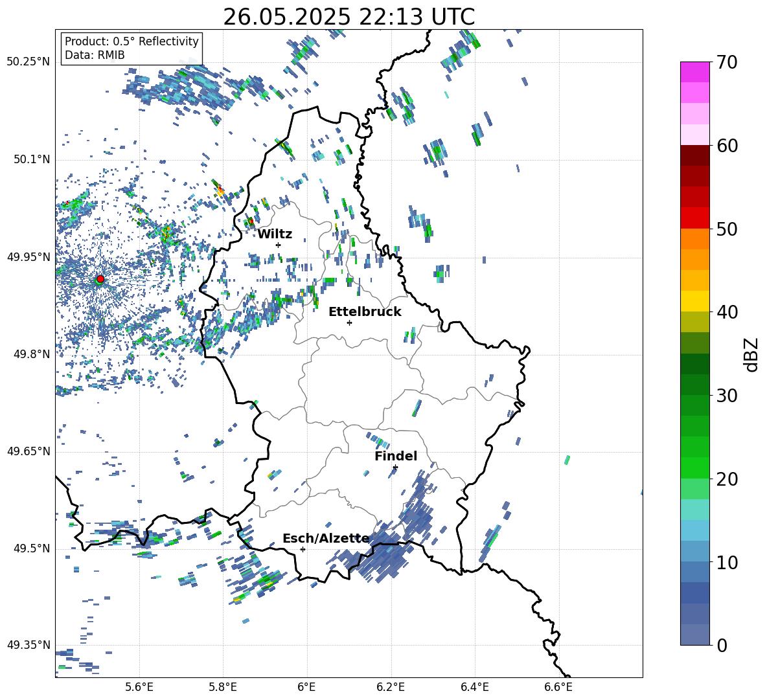
Task: Click the magenta top colorbar segment
Action: (x=695, y=72)
